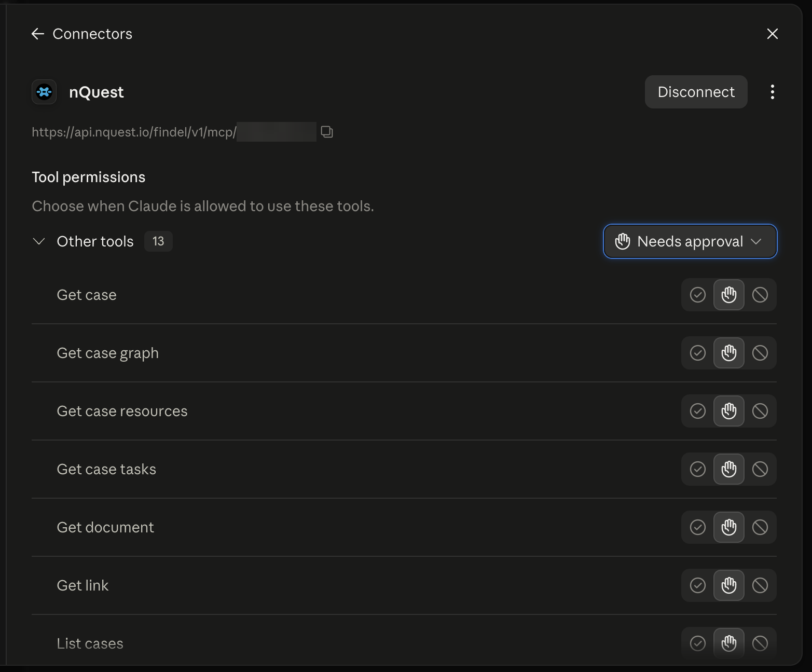Click the Connectors header title
The width and height of the screenshot is (812, 672).
[x=92, y=34]
